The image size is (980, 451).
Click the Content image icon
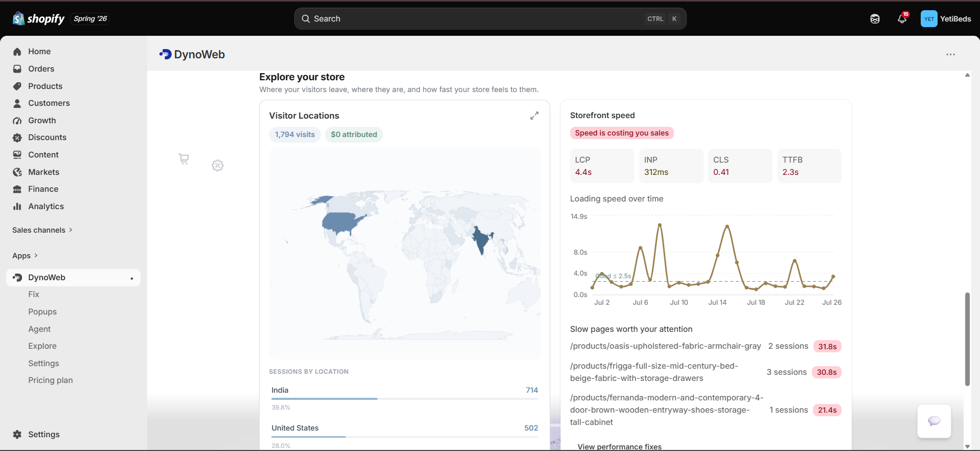(17, 155)
